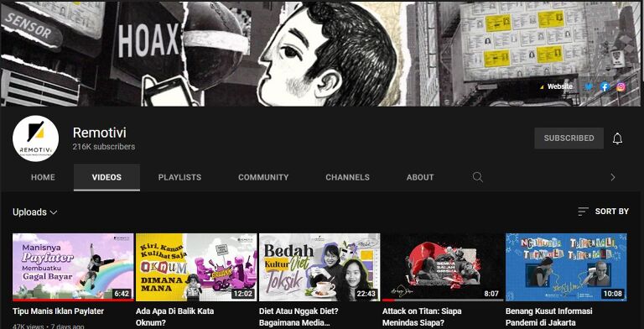Open Benang Kusut Informasi Pandemi title

click(x=548, y=316)
